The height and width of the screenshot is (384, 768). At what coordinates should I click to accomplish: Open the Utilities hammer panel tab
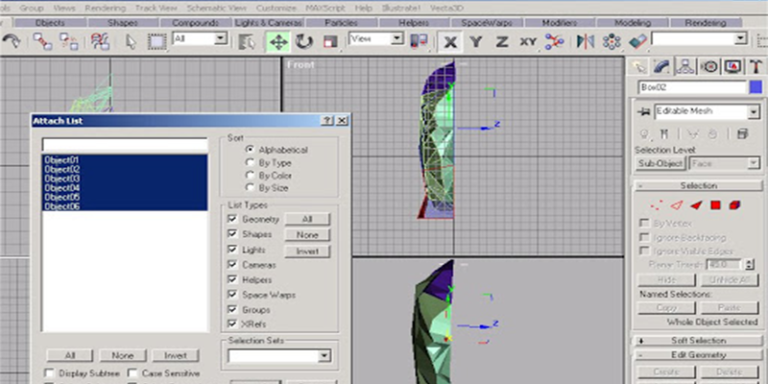756,67
